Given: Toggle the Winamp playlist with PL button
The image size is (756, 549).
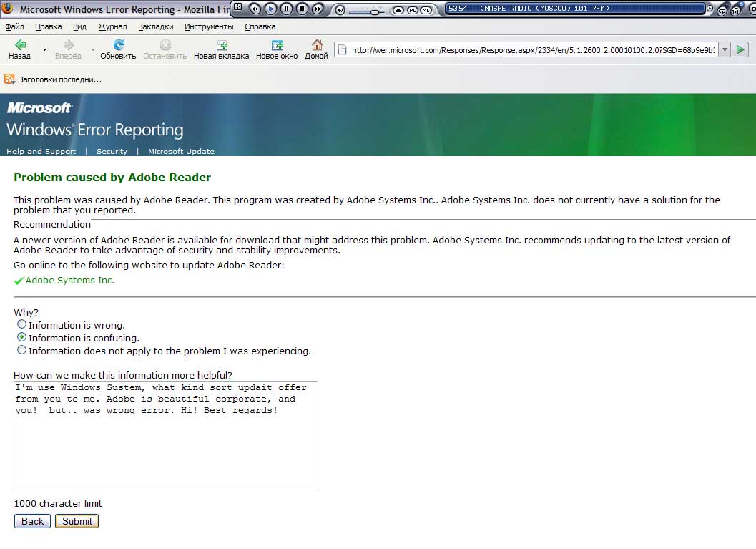Looking at the screenshot, I should (413, 10).
